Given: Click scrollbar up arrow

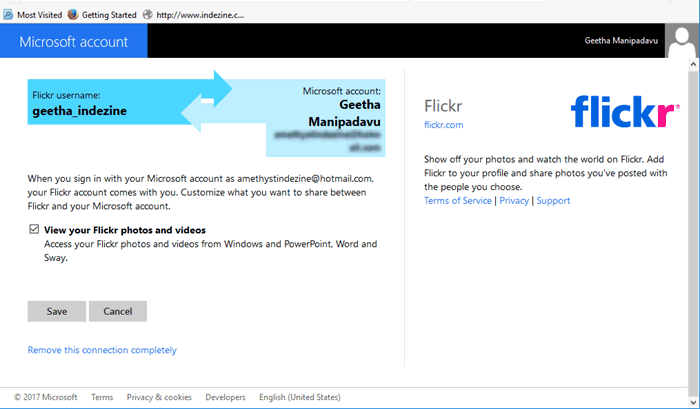Looking at the screenshot, I should coord(693,65).
